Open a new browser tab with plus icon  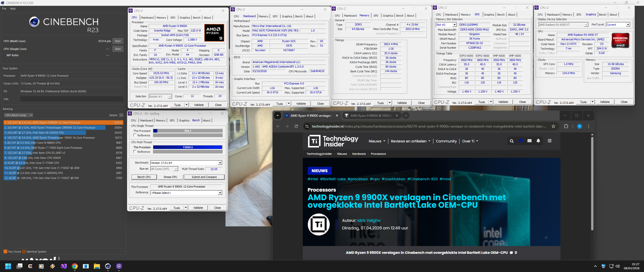406,115
